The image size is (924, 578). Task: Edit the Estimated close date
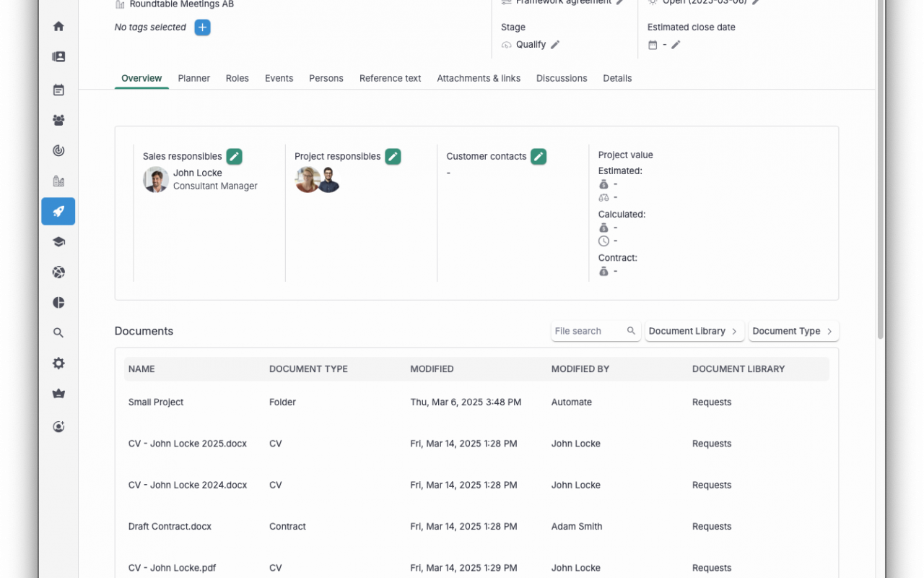click(x=676, y=45)
